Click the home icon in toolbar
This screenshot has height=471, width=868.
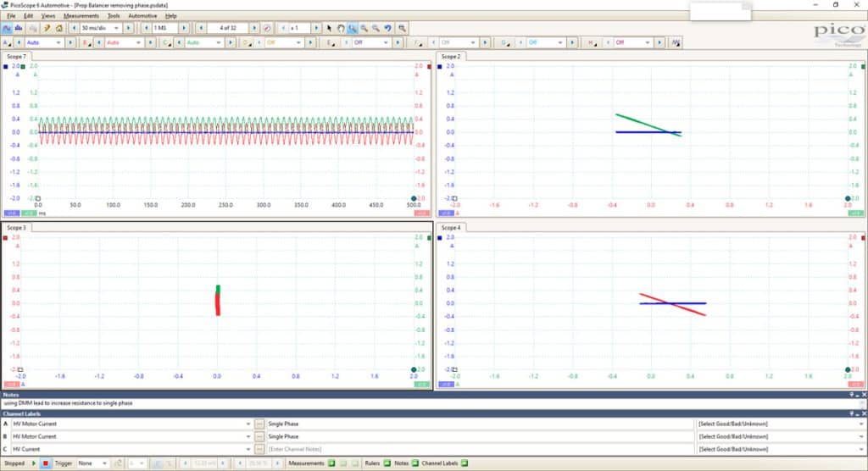coord(59,28)
